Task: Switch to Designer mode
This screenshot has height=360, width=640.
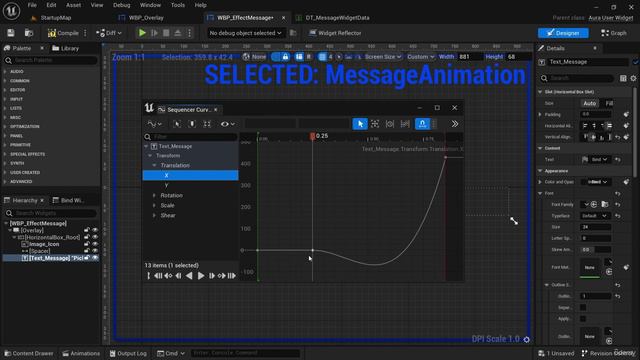Action: pyautogui.click(x=563, y=33)
